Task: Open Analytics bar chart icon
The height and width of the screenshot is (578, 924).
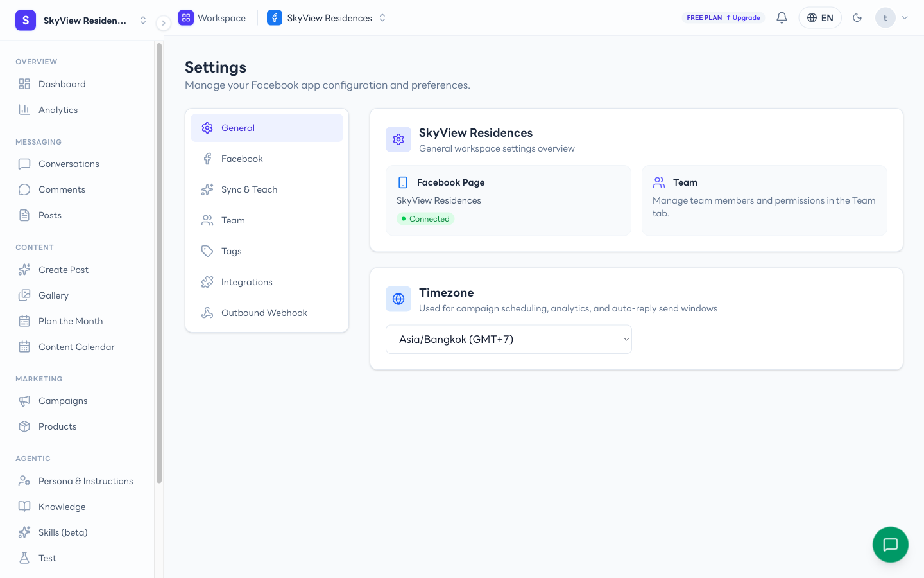Action: [x=24, y=110]
